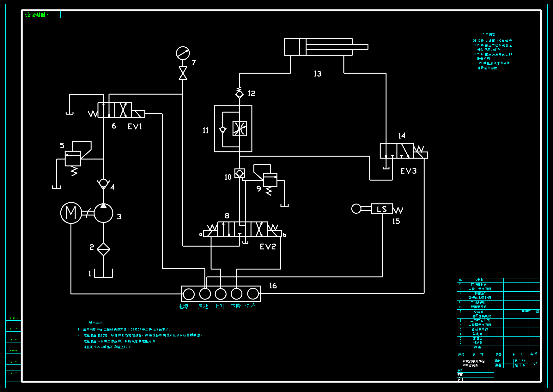Select the 技术要求 heading text
The image size is (553, 392).
click(96, 322)
